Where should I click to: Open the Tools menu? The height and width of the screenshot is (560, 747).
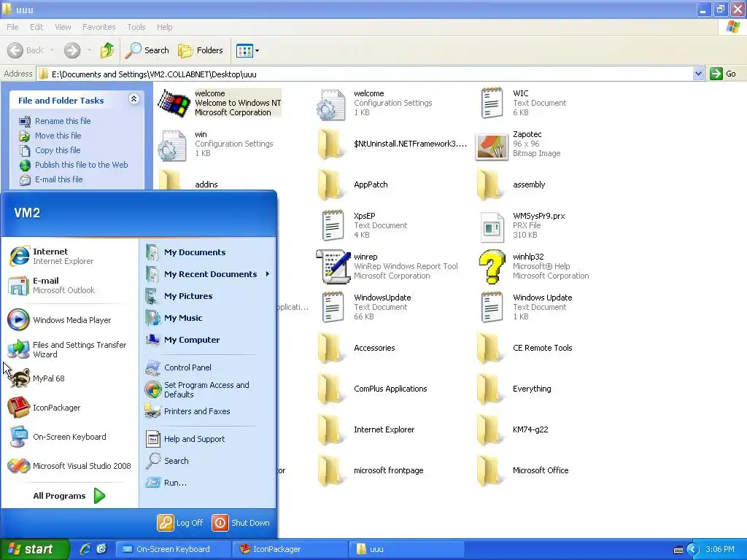(x=136, y=27)
